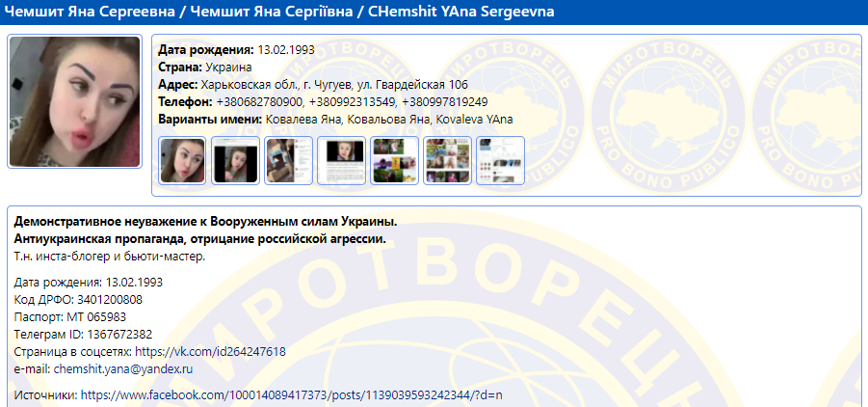Click the bold 'Антиукраинская пропаганда' line
This screenshot has width=868, height=407.
(199, 239)
